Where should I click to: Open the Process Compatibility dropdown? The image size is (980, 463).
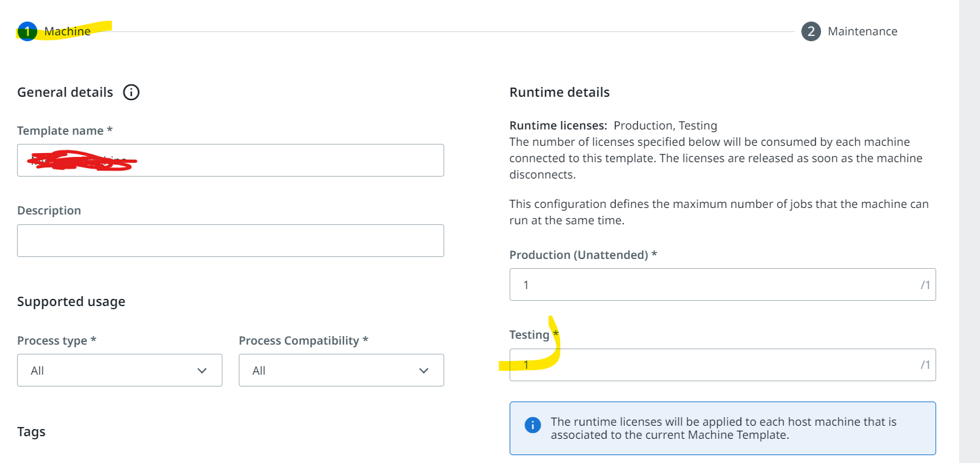tap(341, 370)
